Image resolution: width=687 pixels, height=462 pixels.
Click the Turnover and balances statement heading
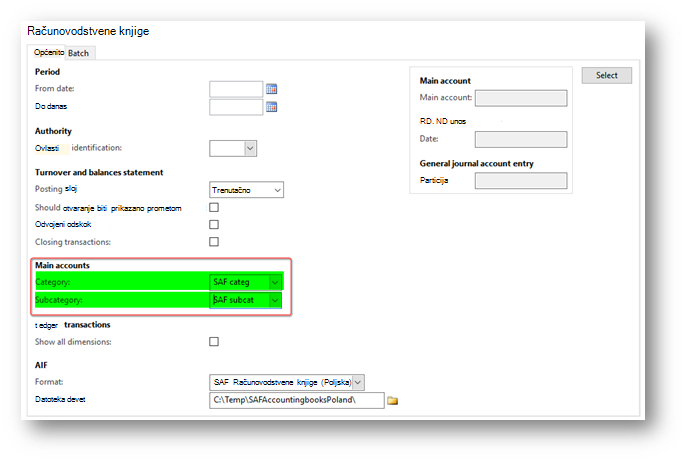[x=99, y=172]
